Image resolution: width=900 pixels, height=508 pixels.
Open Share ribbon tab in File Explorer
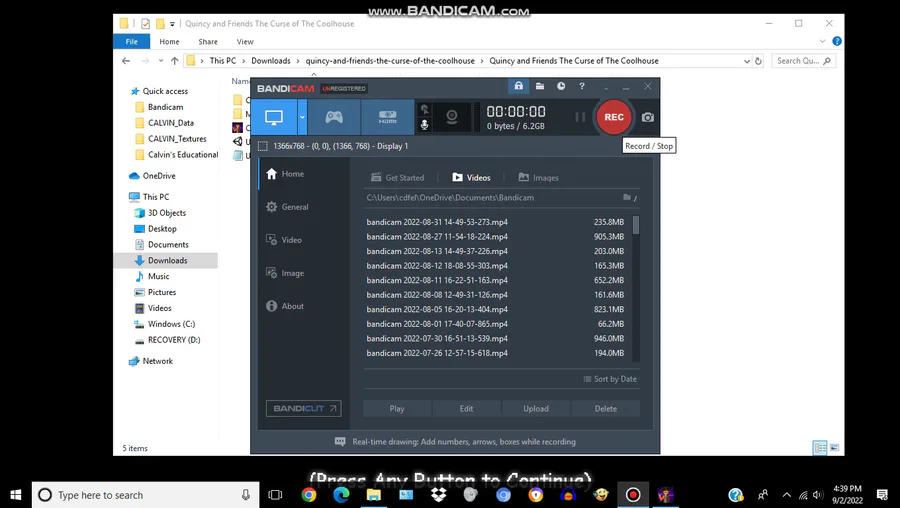click(x=208, y=41)
